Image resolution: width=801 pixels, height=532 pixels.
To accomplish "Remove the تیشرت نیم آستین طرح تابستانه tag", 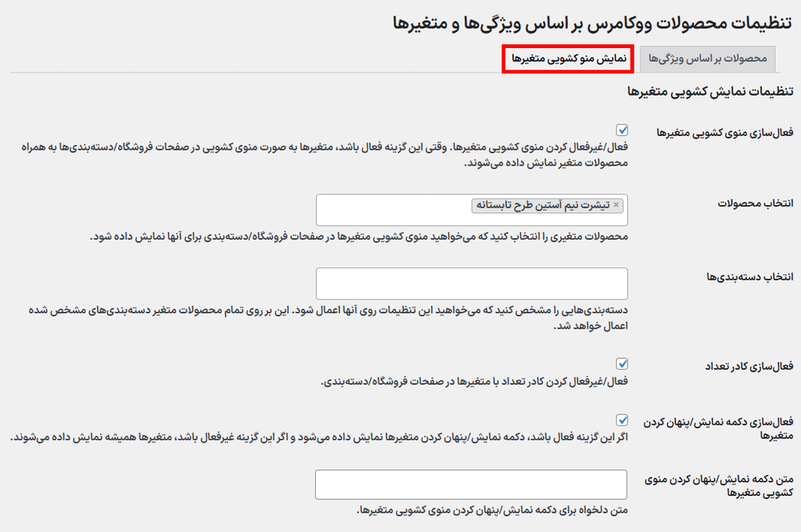I will point(616,206).
